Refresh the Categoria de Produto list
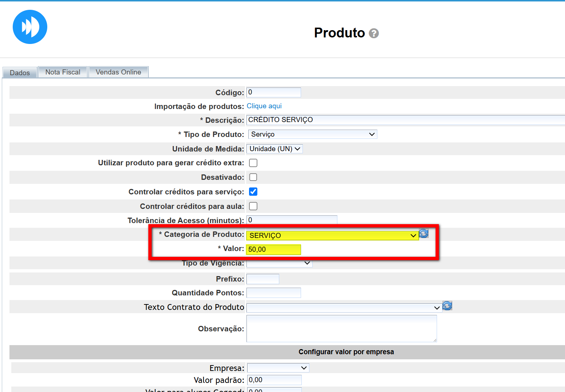565x392 pixels. [x=424, y=234]
